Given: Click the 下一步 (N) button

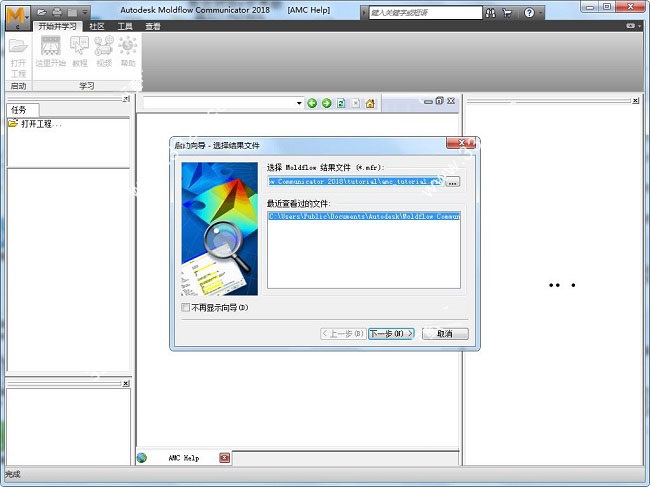Looking at the screenshot, I should [x=391, y=334].
